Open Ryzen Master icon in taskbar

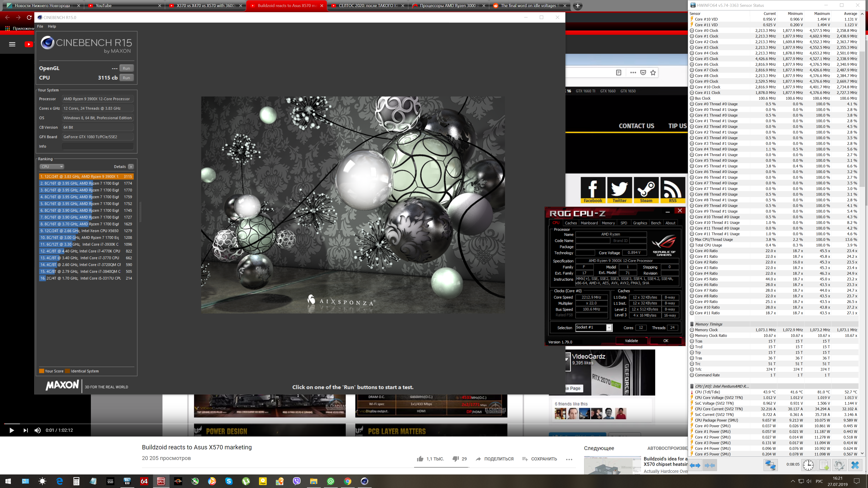(178, 481)
